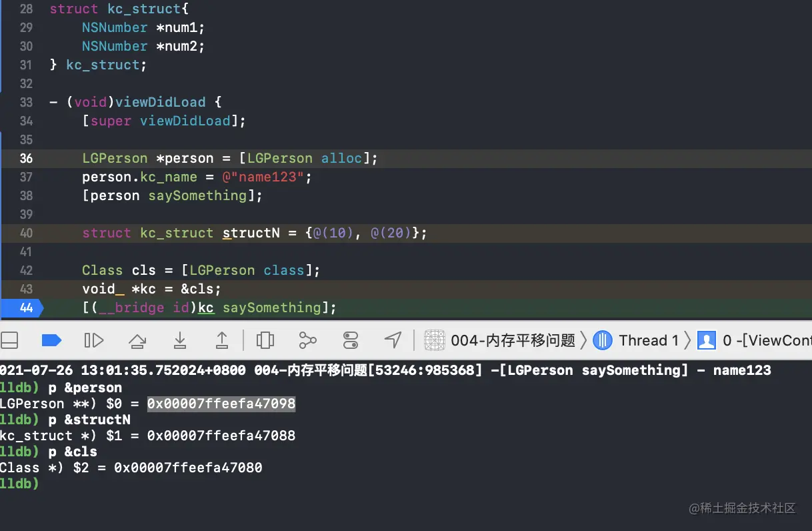Screen dimensions: 812x531
Task: Click kc_name property on line 37
Action: pyautogui.click(x=169, y=177)
